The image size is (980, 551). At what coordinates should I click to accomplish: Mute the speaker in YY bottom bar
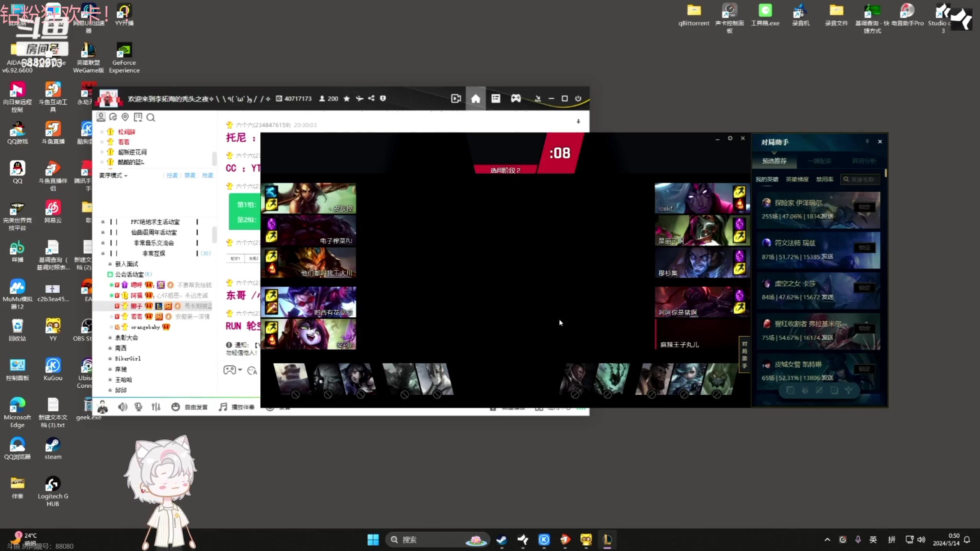(122, 407)
